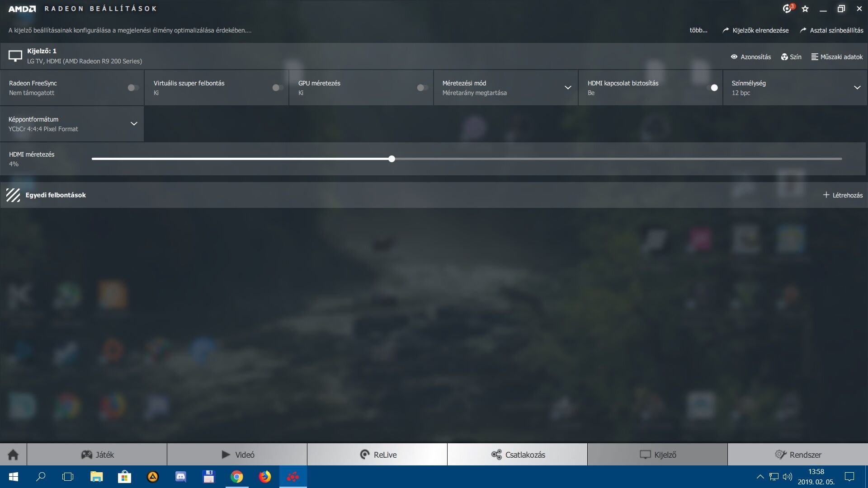Click the Home icon in bottom navigation
The width and height of the screenshot is (868, 488).
13,455
